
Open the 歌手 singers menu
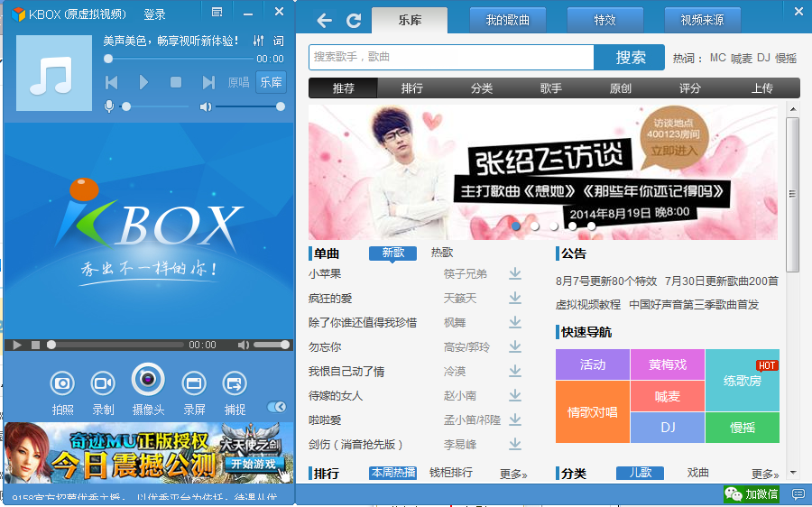[x=551, y=88]
